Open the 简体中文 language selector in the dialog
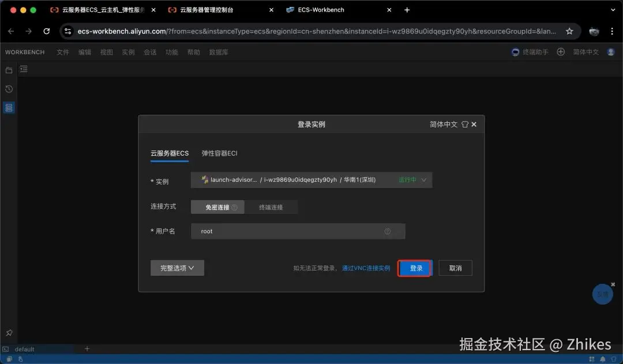Viewport: 623px width, 364px height. tap(444, 125)
